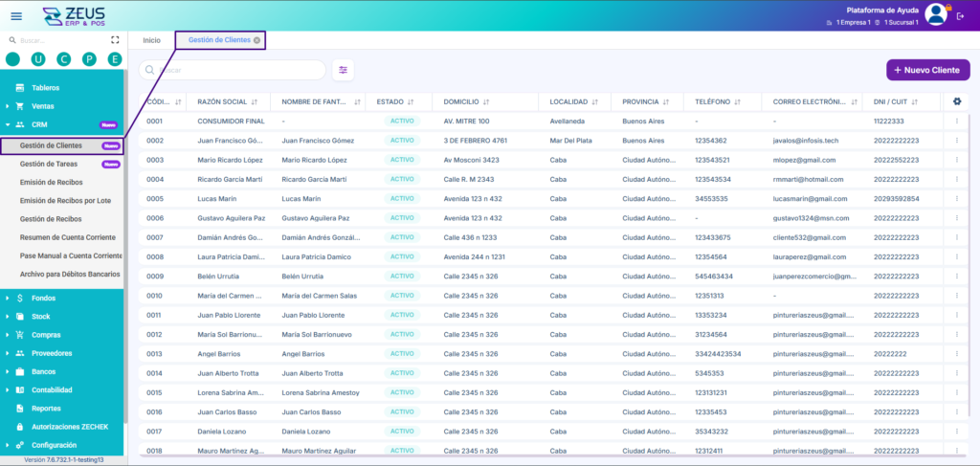Click the filter settings icon beside search
The image size is (980, 466).
[344, 70]
